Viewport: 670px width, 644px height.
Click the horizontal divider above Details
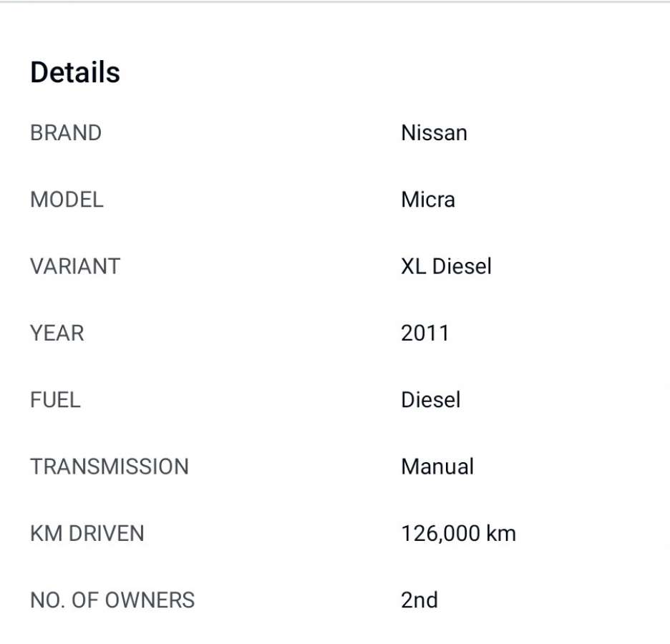click(335, 2)
